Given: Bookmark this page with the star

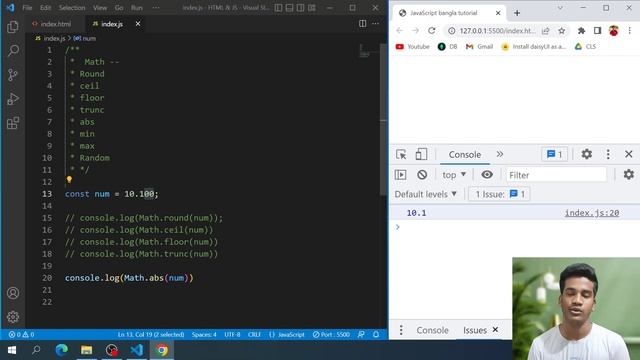Looking at the screenshot, I should click(x=562, y=31).
